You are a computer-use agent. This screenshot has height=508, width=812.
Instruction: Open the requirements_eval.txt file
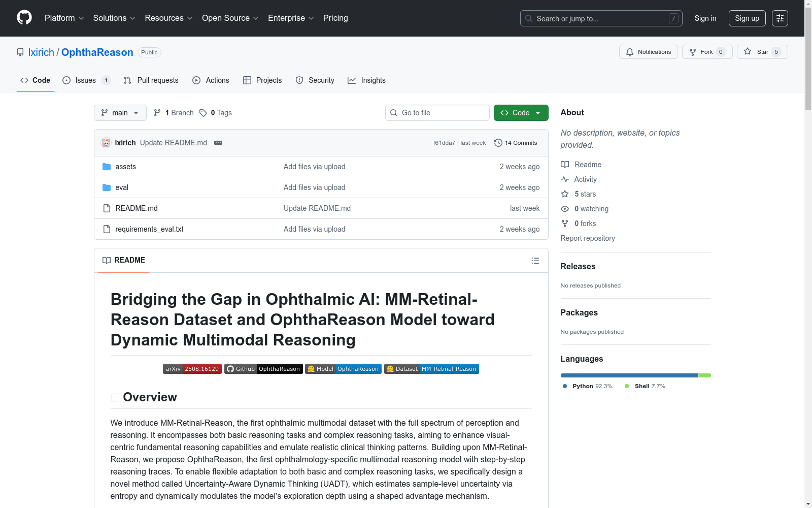tap(149, 229)
